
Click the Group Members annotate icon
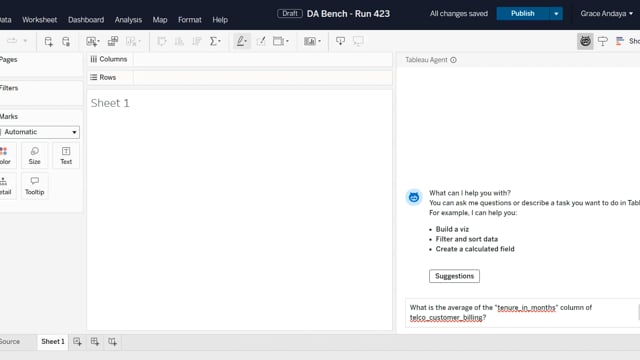pos(260,41)
